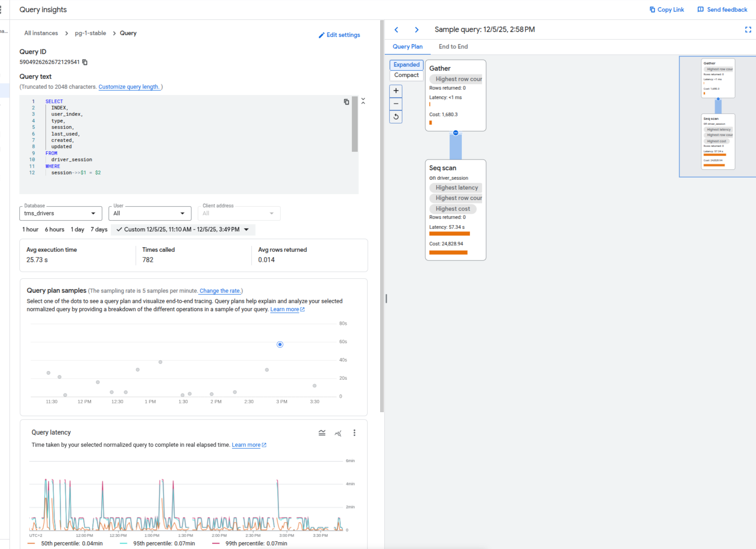Open Learn more for query plan samples
This screenshot has width=756, height=549.
[x=287, y=309]
